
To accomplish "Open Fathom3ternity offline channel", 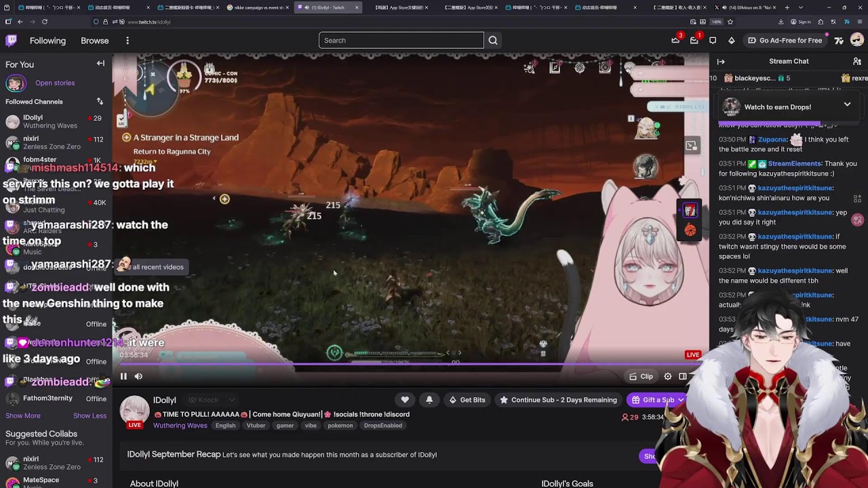I will coord(54,399).
